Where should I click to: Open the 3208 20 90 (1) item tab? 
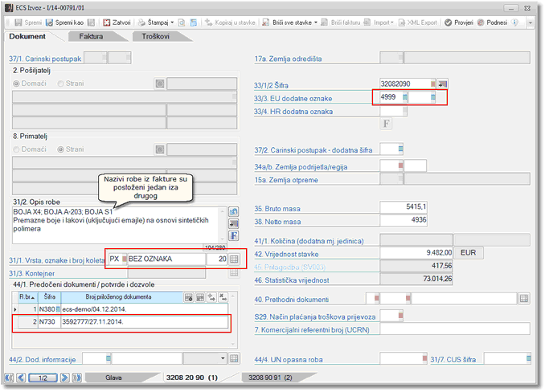point(192,378)
